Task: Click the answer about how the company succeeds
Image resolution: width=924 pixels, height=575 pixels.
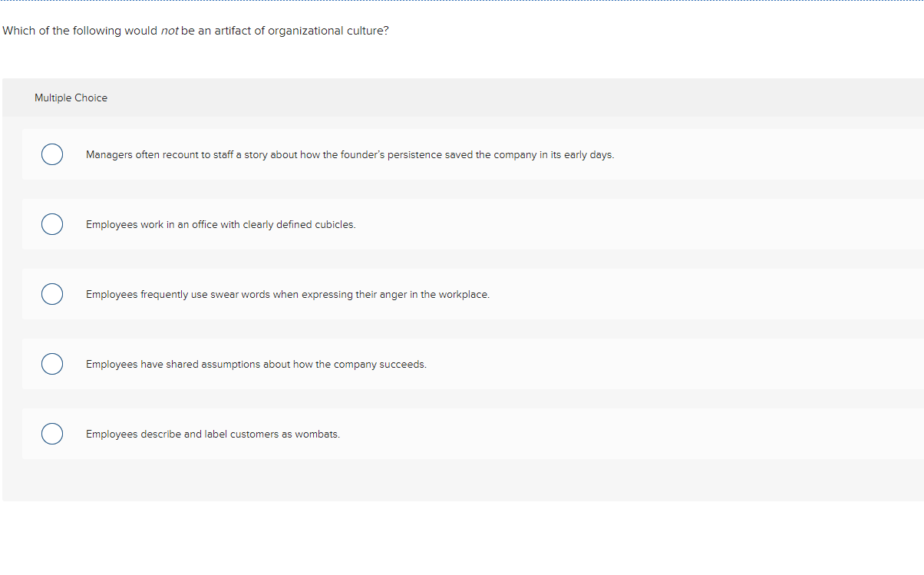Action: point(256,364)
